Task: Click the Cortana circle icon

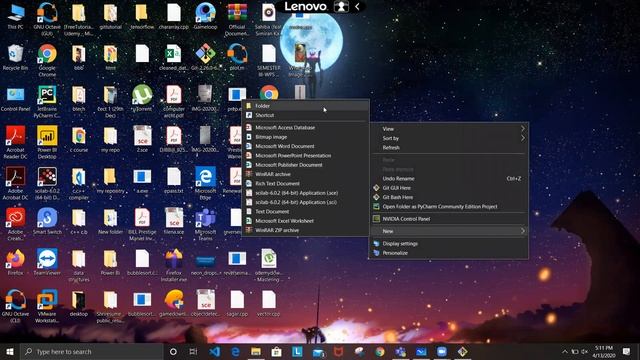Action: (173, 351)
